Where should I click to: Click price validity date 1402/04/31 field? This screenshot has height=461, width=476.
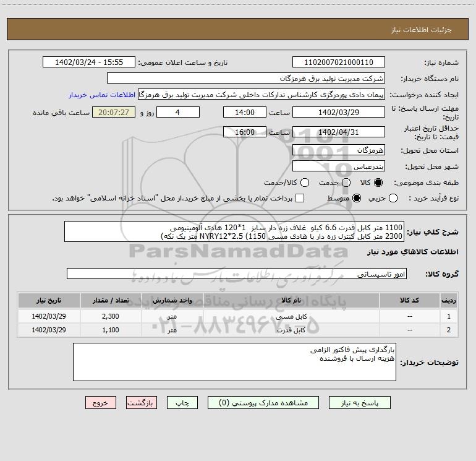tap(339, 132)
